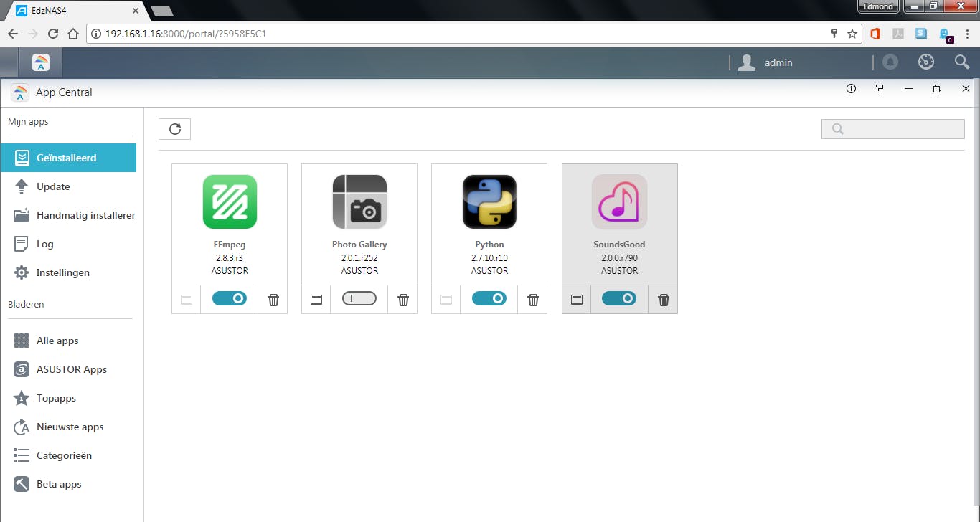
Task: Open the Office extension icon in Chrome
Action: point(875,34)
